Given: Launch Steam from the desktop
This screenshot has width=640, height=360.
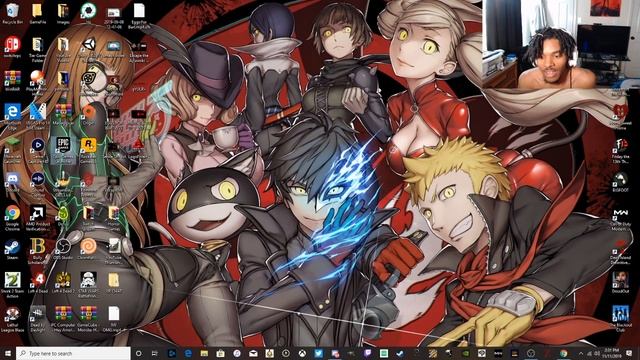Looking at the screenshot, I should (x=12, y=249).
